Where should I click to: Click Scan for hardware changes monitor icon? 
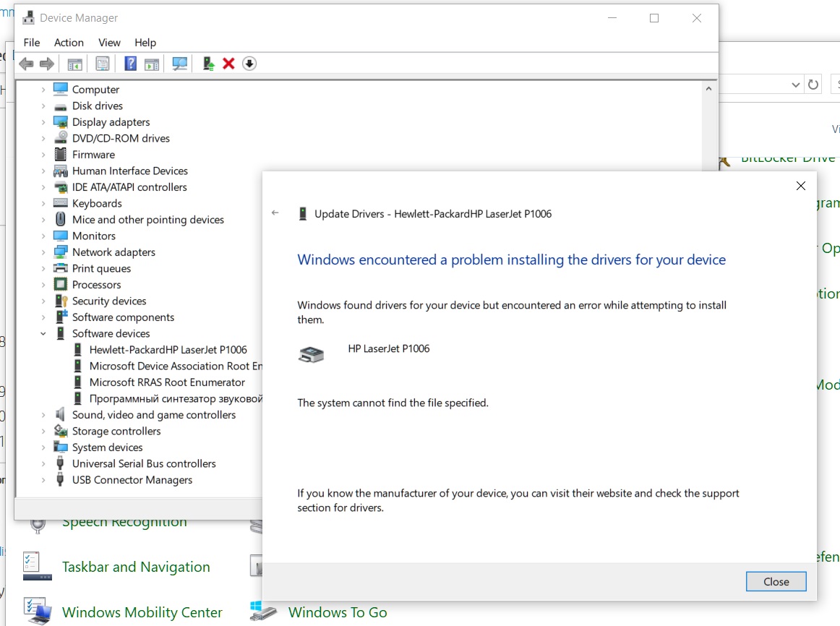(179, 64)
